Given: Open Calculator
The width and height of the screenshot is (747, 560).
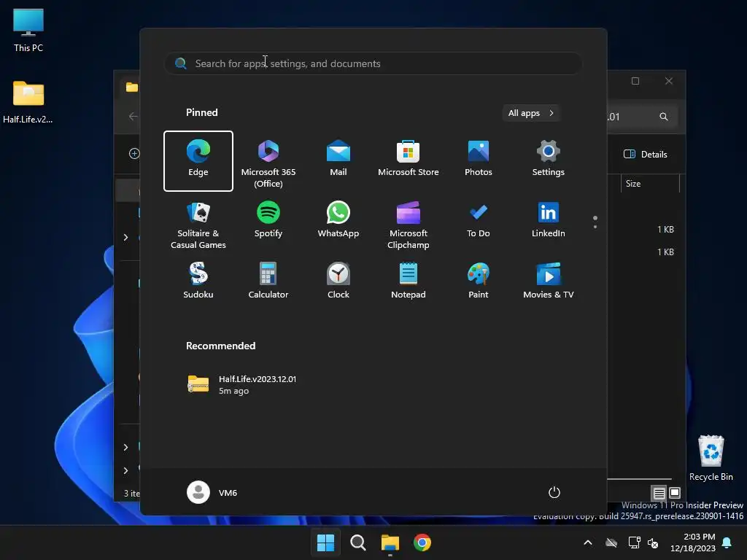Looking at the screenshot, I should coord(268,281).
